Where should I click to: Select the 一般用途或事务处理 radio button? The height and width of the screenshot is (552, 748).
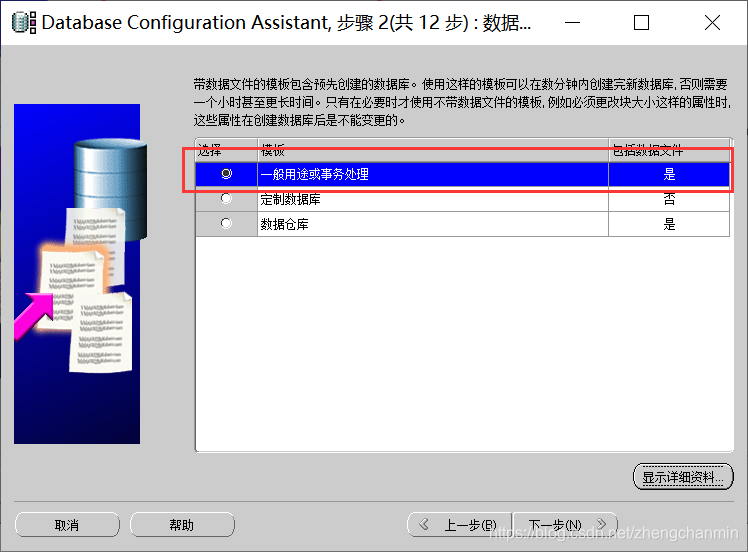pyautogui.click(x=227, y=174)
